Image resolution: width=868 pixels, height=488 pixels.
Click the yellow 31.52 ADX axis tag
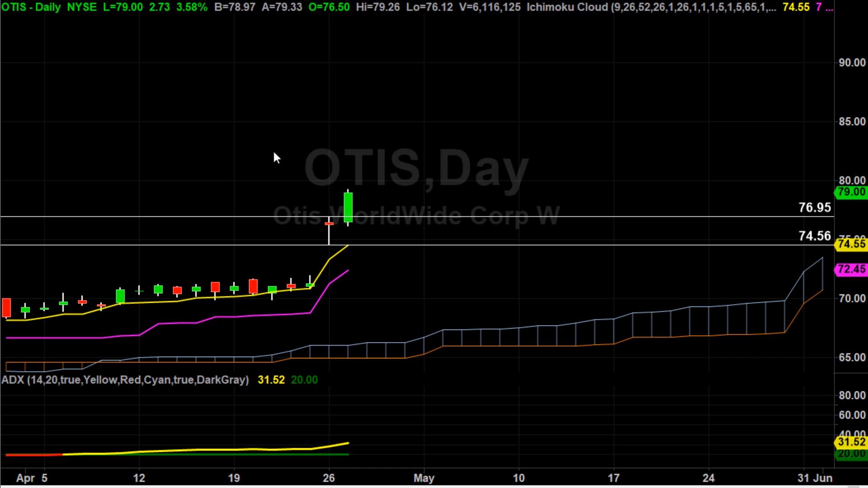pyautogui.click(x=851, y=442)
